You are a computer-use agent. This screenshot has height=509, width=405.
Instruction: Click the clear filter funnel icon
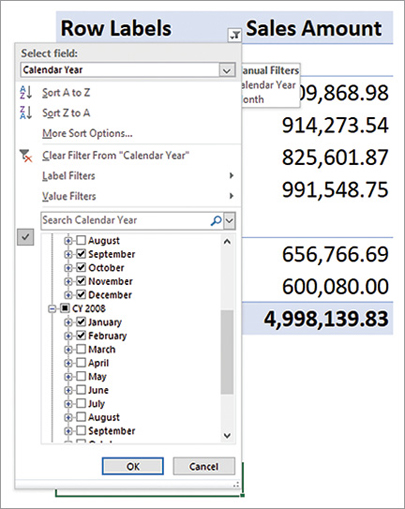tap(26, 156)
